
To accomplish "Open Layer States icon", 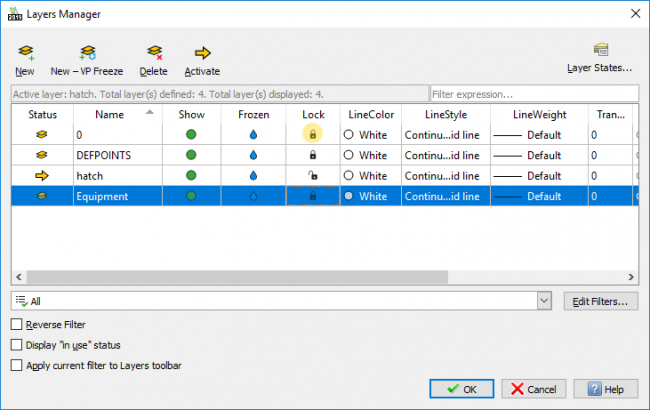I will pos(601,50).
